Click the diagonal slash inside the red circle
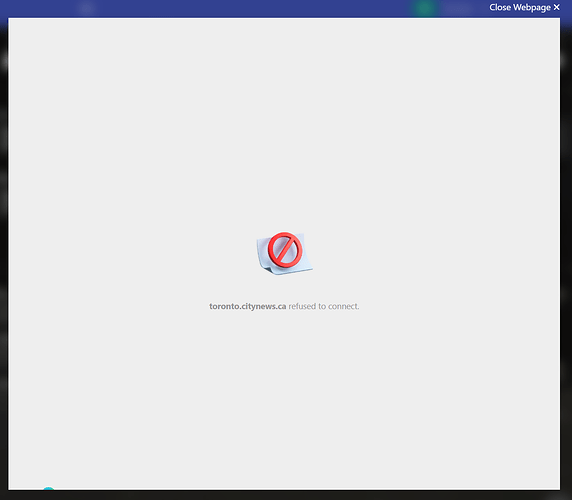This screenshot has width=572, height=500. tap(285, 250)
